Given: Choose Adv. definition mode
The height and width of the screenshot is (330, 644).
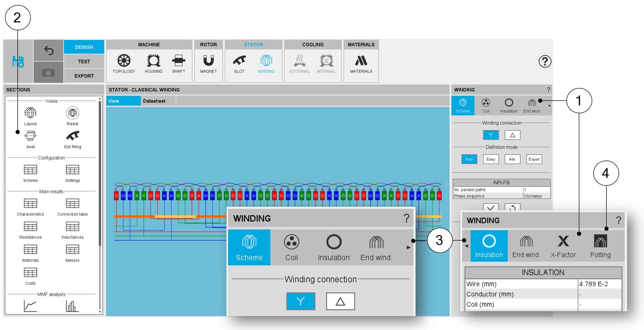Looking at the screenshot, I should [x=512, y=160].
